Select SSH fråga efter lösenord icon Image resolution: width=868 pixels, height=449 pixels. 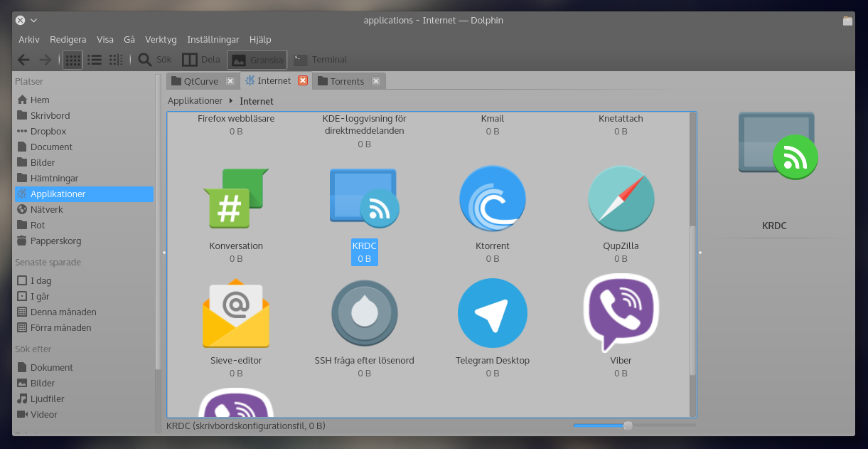364,313
